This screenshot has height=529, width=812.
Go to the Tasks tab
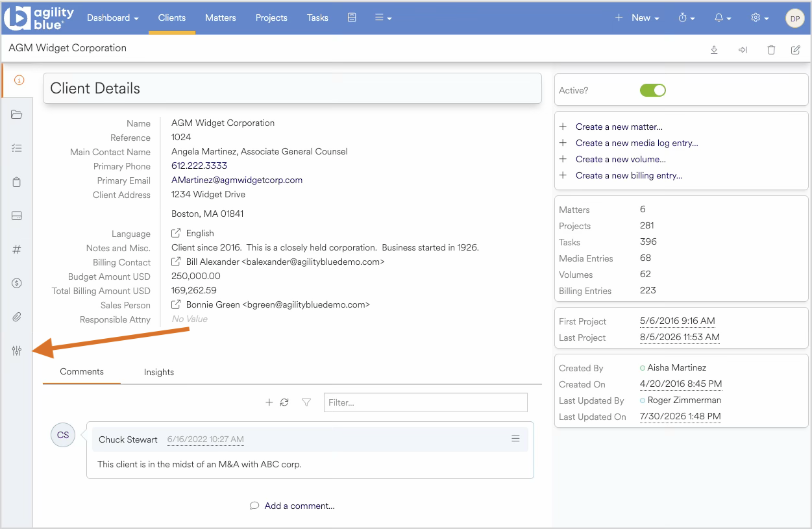pos(317,18)
